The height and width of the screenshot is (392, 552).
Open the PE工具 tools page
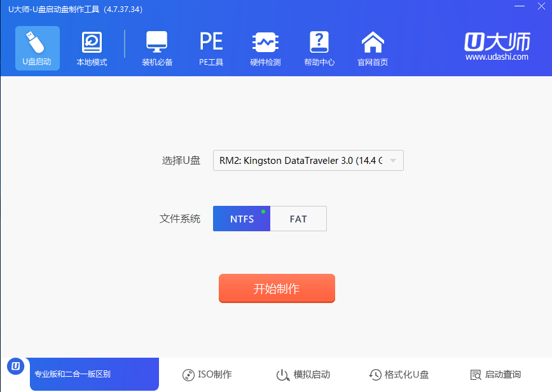click(x=211, y=48)
